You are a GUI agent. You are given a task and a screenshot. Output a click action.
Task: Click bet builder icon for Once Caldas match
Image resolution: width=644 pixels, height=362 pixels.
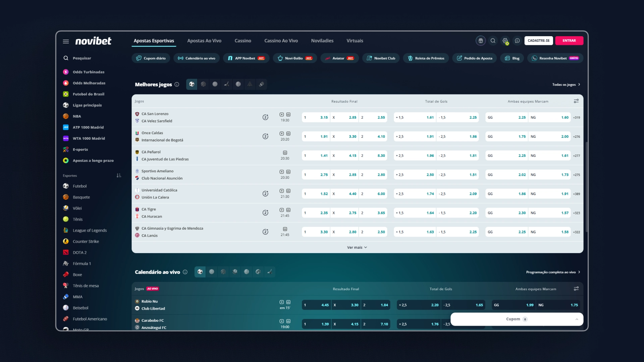pyautogui.click(x=265, y=136)
